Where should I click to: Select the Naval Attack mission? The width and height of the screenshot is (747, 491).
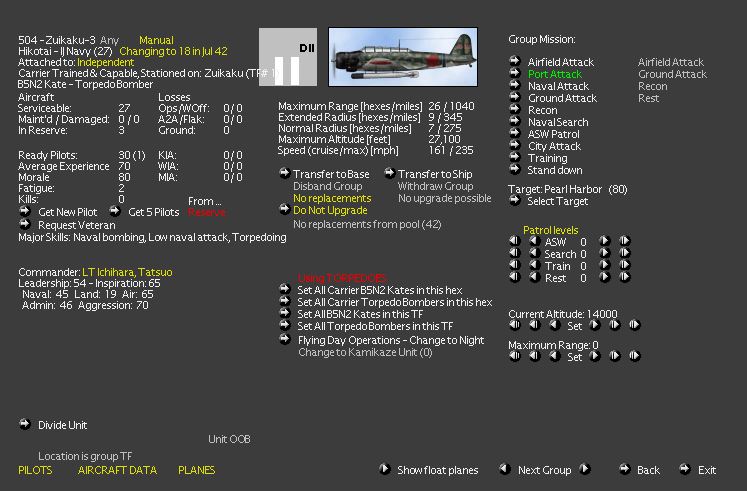pos(515,85)
